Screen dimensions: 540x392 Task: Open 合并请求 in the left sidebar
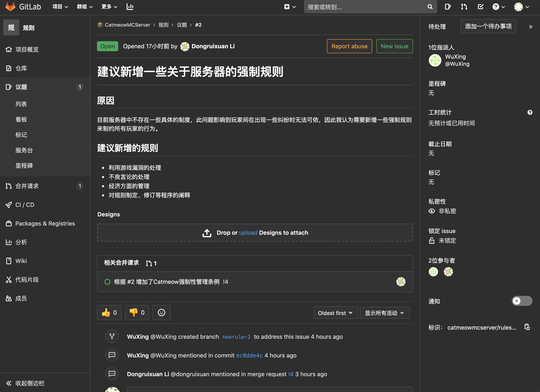coord(27,186)
